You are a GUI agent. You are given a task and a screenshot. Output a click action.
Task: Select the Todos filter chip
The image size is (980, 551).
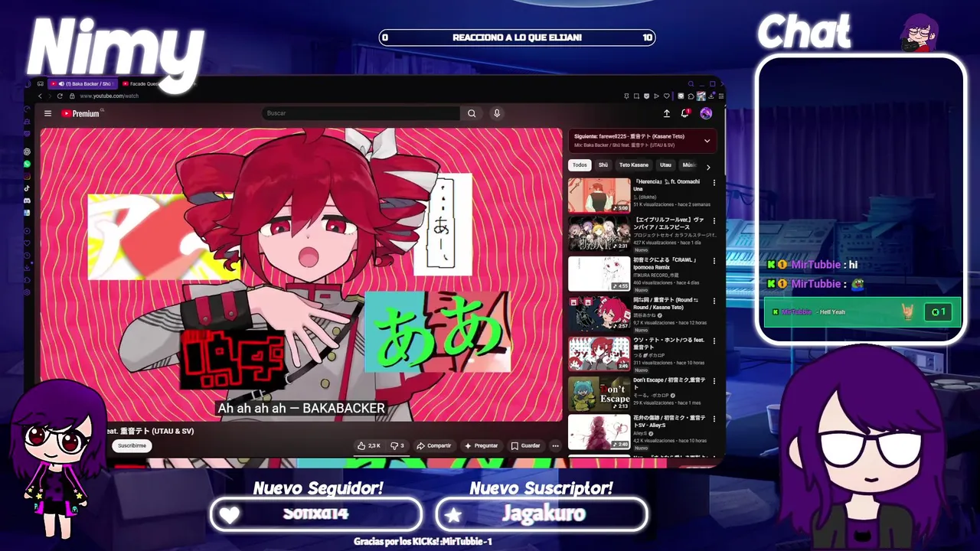(x=580, y=165)
